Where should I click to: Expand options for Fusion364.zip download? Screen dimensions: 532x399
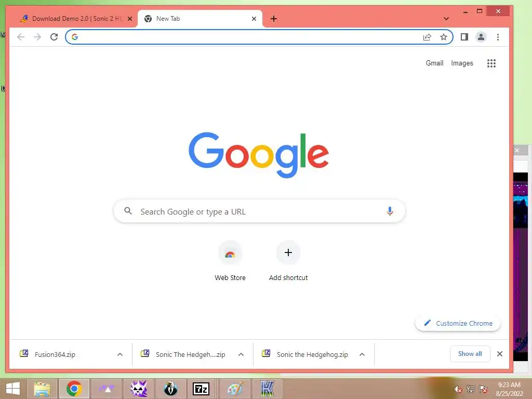coord(120,354)
